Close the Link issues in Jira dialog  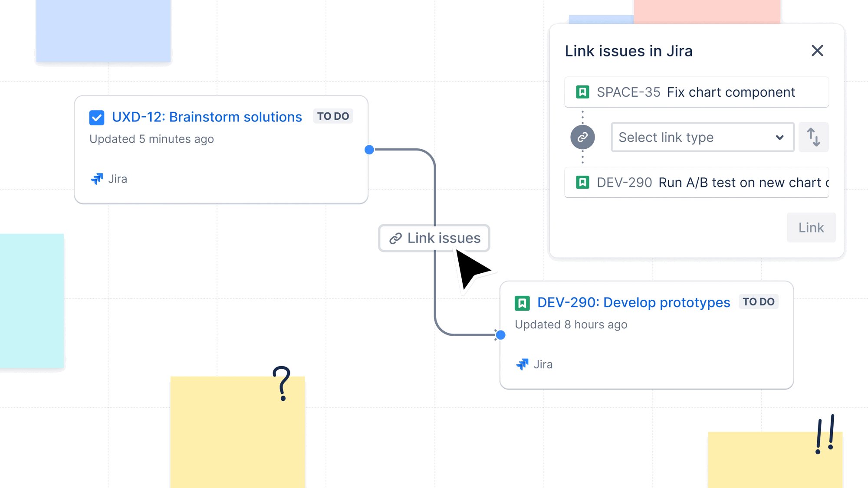point(817,51)
